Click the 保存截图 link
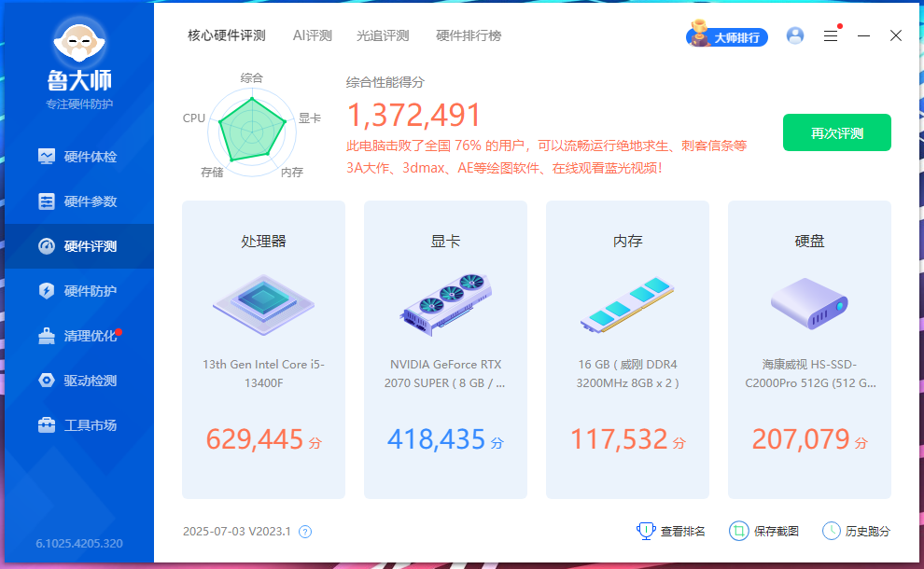The image size is (924, 569). point(764,532)
